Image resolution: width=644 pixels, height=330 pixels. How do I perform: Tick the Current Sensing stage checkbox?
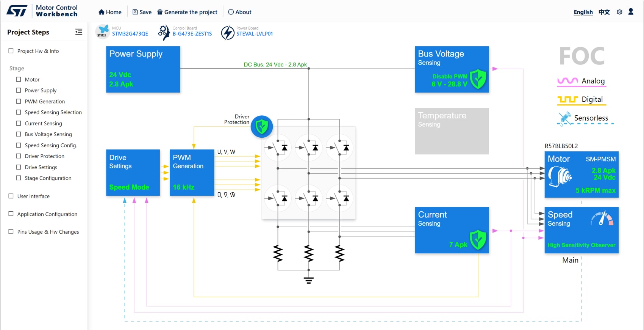click(x=19, y=123)
